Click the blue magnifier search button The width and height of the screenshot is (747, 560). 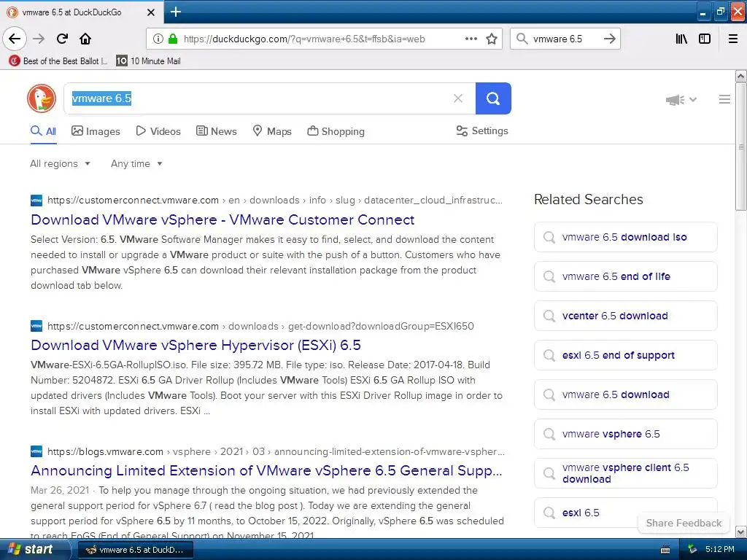pyautogui.click(x=493, y=98)
